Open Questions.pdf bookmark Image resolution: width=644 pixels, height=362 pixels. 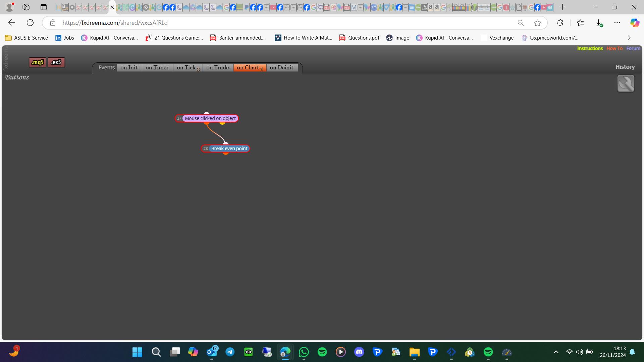(359, 38)
